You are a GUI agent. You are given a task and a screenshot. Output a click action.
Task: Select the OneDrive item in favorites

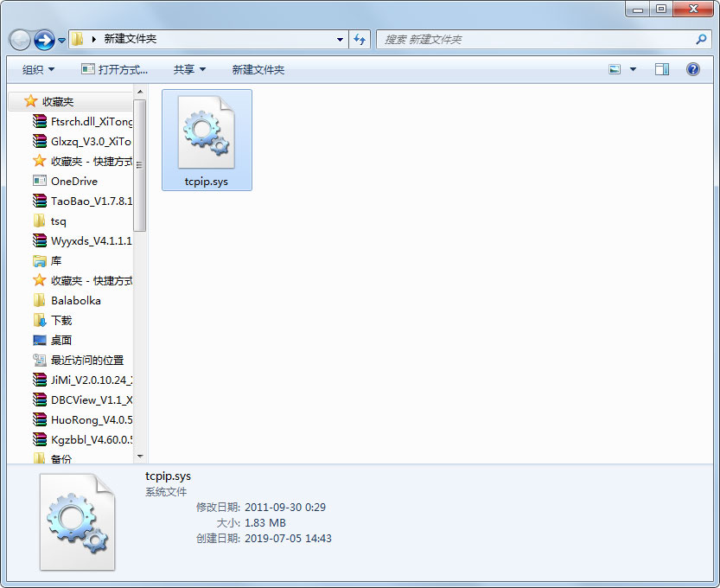pos(72,181)
